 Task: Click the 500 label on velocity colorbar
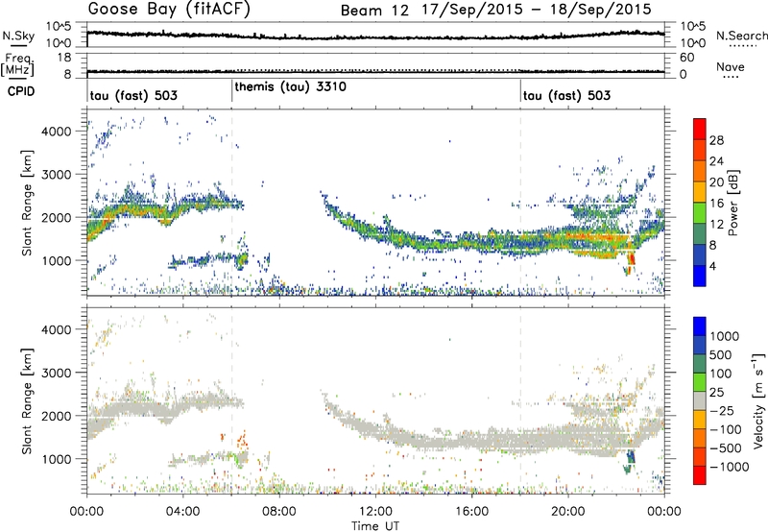(721, 355)
